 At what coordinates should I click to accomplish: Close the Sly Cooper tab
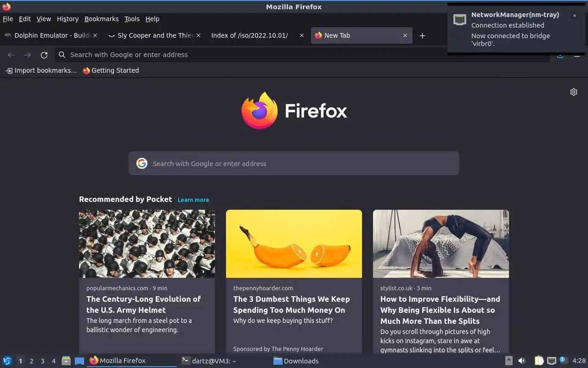coord(198,35)
